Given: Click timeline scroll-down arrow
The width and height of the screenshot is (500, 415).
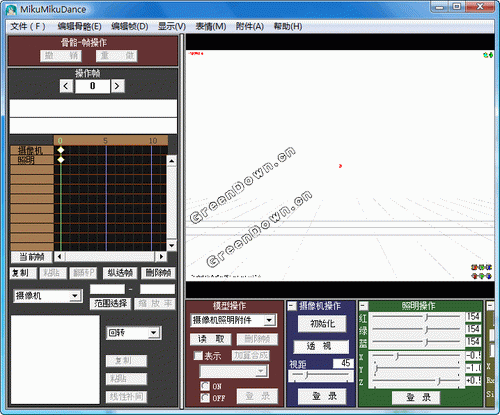Looking at the screenshot, I should [x=171, y=246].
